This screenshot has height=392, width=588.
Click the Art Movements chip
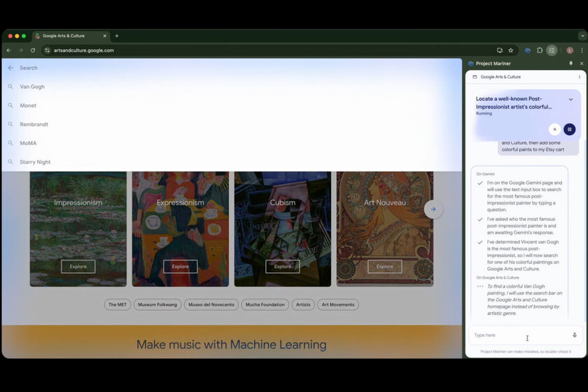338,304
